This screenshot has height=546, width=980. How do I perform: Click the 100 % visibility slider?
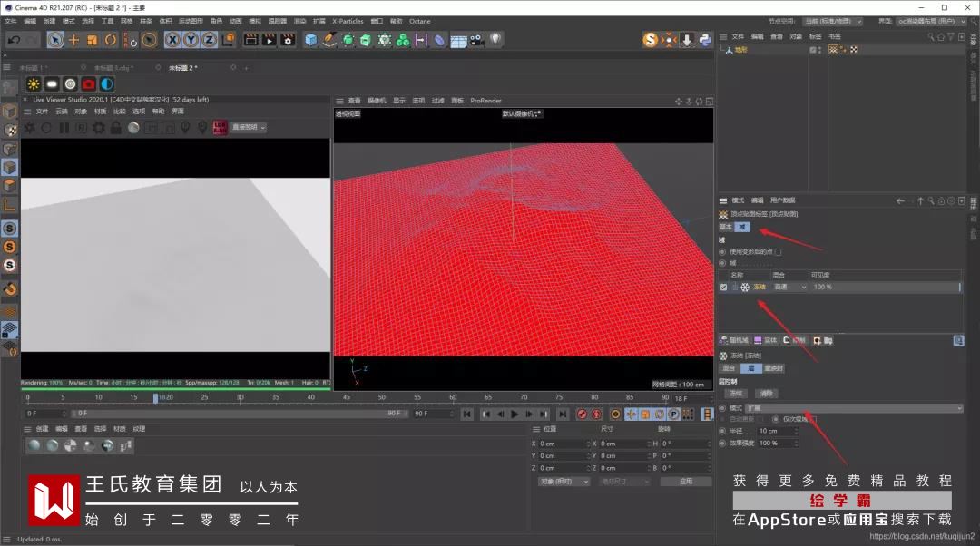pos(885,288)
